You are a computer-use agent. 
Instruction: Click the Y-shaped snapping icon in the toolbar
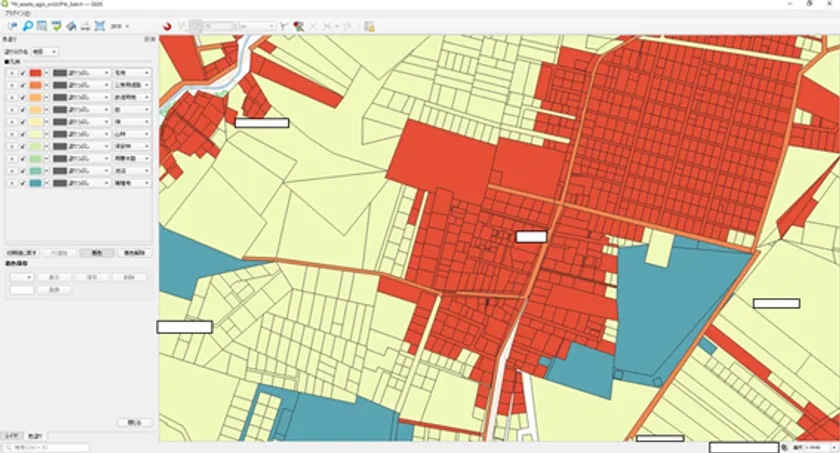coord(284,26)
